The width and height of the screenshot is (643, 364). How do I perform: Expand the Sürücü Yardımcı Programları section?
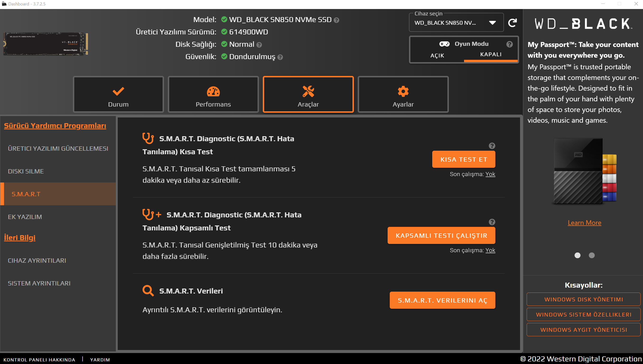(x=55, y=126)
